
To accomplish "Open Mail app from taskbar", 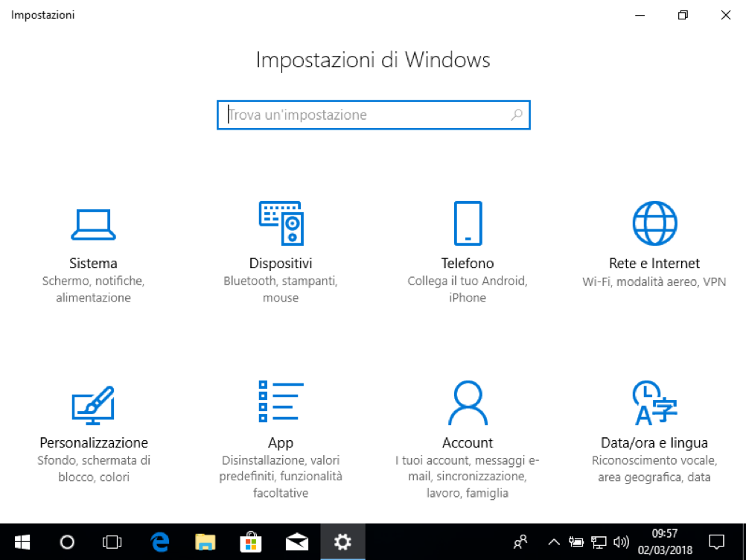I will point(296,542).
